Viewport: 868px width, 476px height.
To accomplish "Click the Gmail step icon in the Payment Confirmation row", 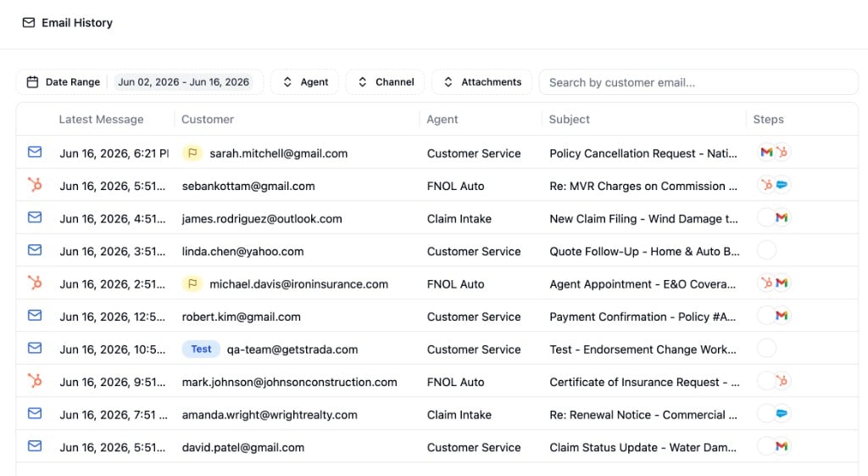I will [782, 316].
